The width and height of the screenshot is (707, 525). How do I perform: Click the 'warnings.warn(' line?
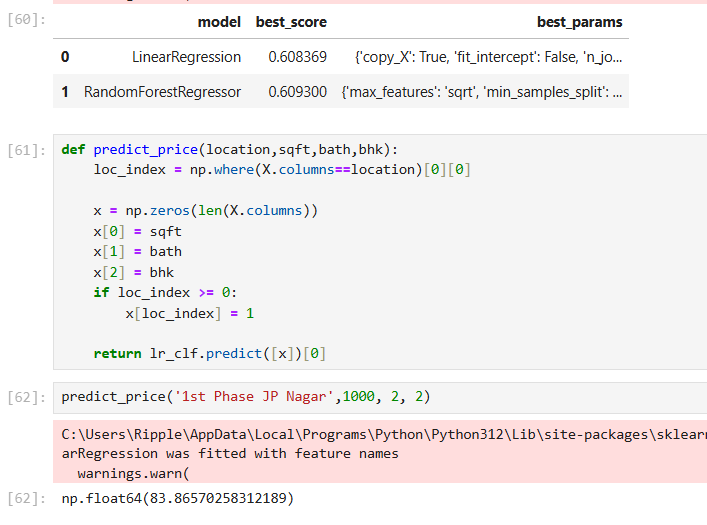[x=133, y=474]
